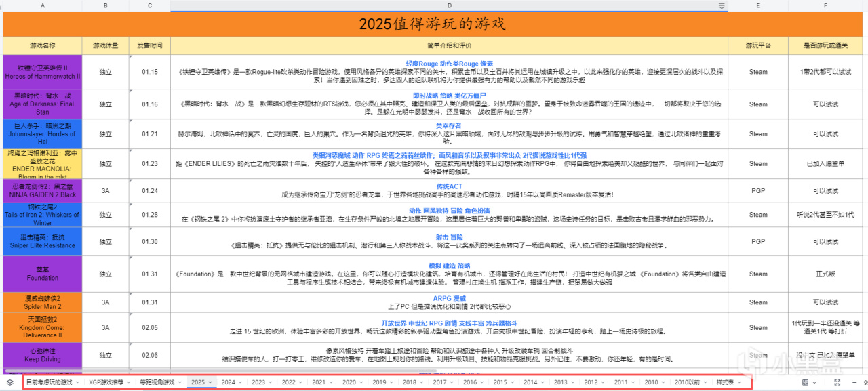868x391 pixels.
Task: Open the 2016 sheet tab
Action: coord(469,382)
